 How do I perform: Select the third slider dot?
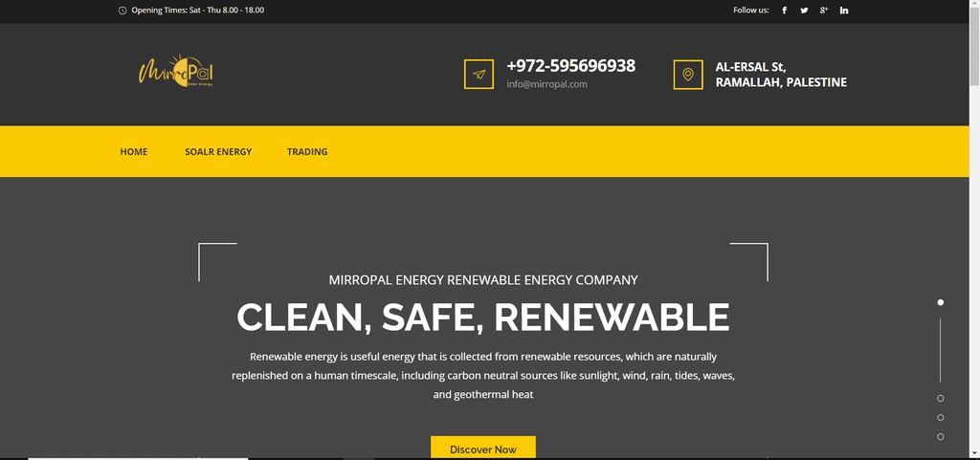pos(940,418)
